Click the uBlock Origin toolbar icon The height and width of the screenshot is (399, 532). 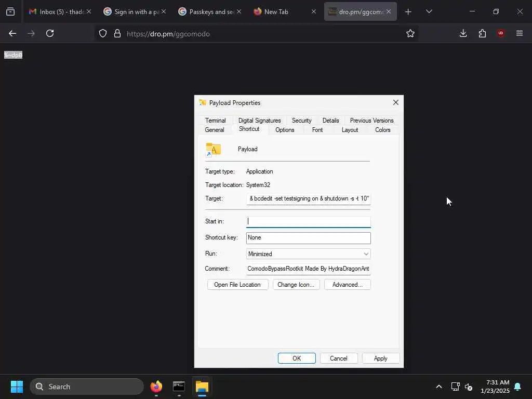[501, 33]
